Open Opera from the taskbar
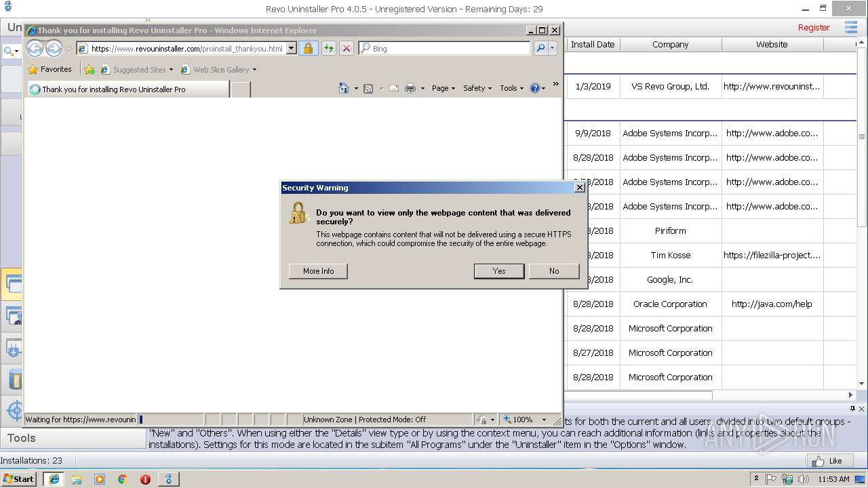 pyautogui.click(x=145, y=479)
